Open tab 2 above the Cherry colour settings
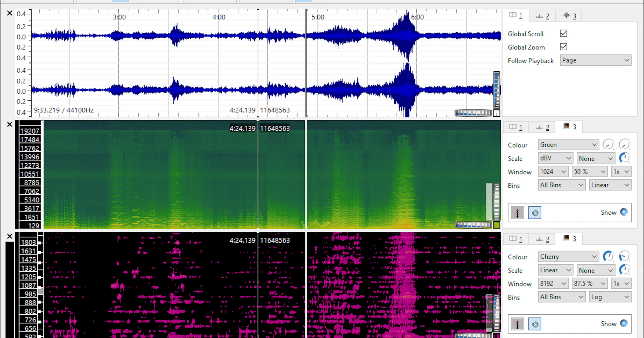 543,240
